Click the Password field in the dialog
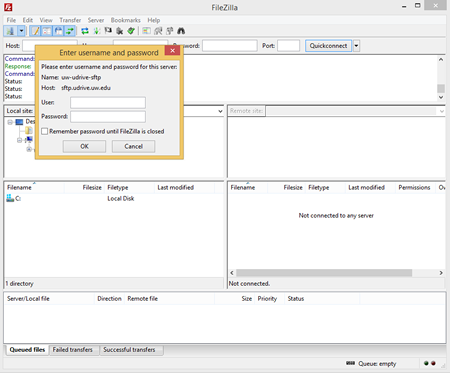 108,117
